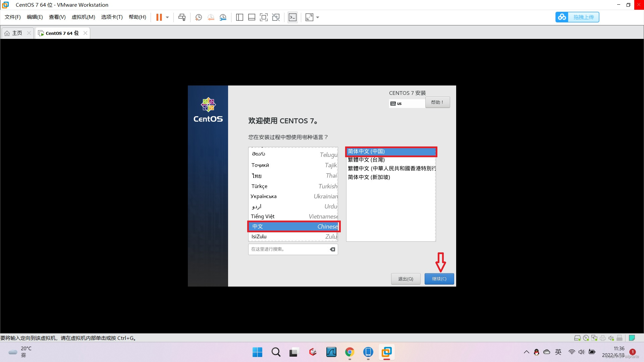The width and height of the screenshot is (644, 362).
Task: Choose Tiếng Việt Vietnamese language
Action: pyautogui.click(x=293, y=216)
